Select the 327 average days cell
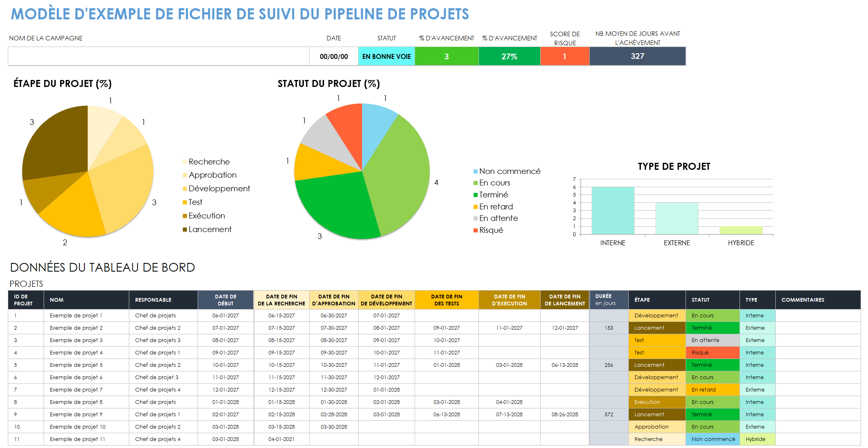 (637, 56)
